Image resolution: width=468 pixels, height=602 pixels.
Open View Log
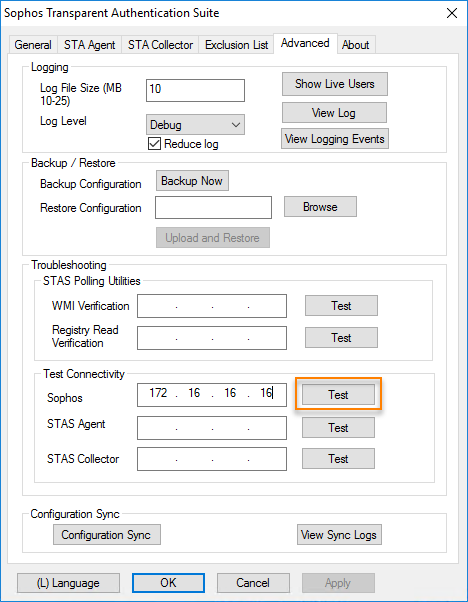coord(334,113)
